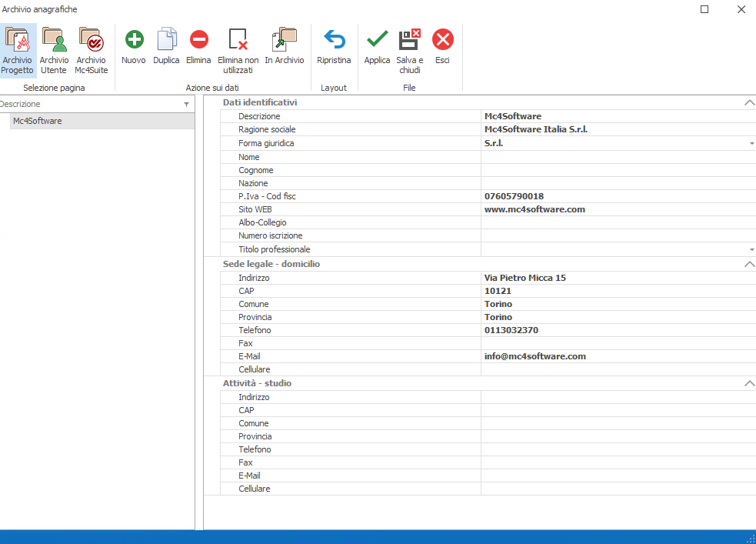Exit the archive with Esci
The image size is (756, 544).
coord(443,46)
